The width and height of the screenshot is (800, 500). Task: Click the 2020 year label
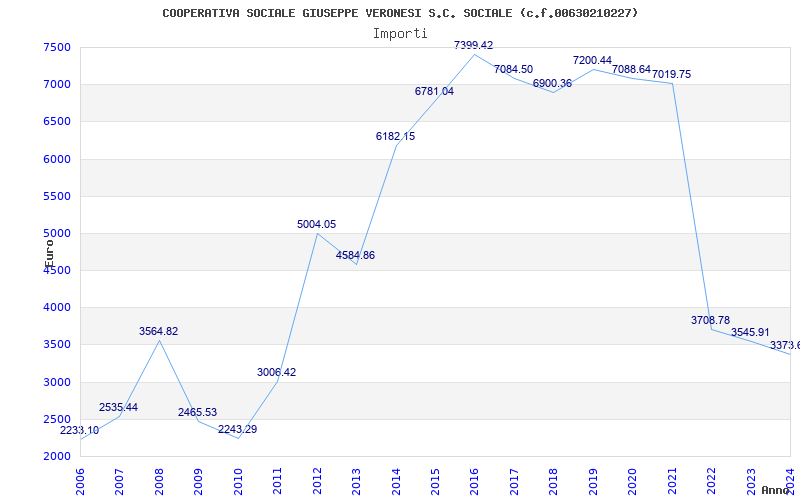tap(633, 483)
